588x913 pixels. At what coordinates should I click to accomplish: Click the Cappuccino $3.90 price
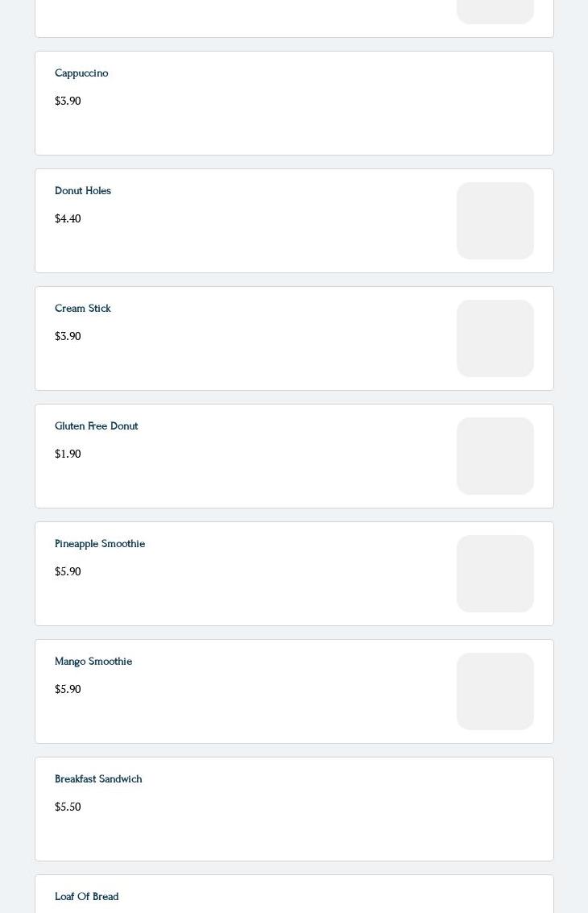[68, 102]
